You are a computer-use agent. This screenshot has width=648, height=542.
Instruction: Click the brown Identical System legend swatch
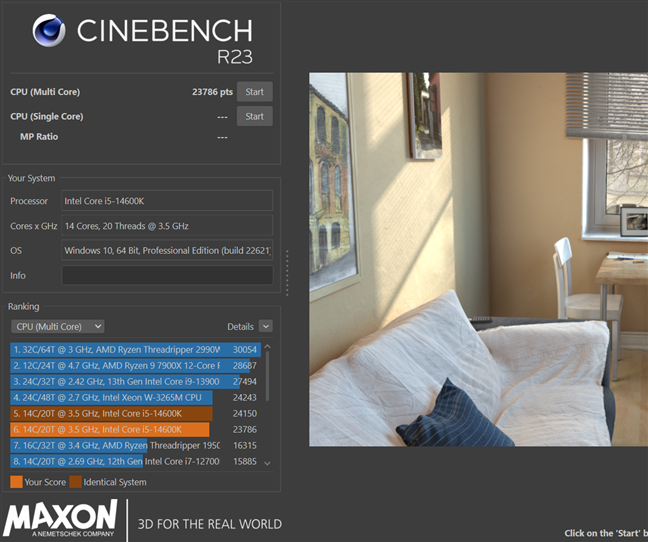[76, 482]
